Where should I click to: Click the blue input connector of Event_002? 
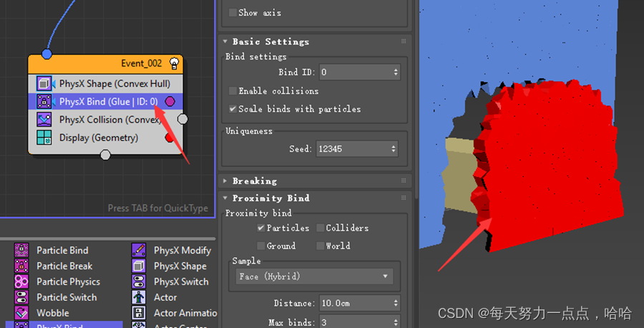(47, 54)
